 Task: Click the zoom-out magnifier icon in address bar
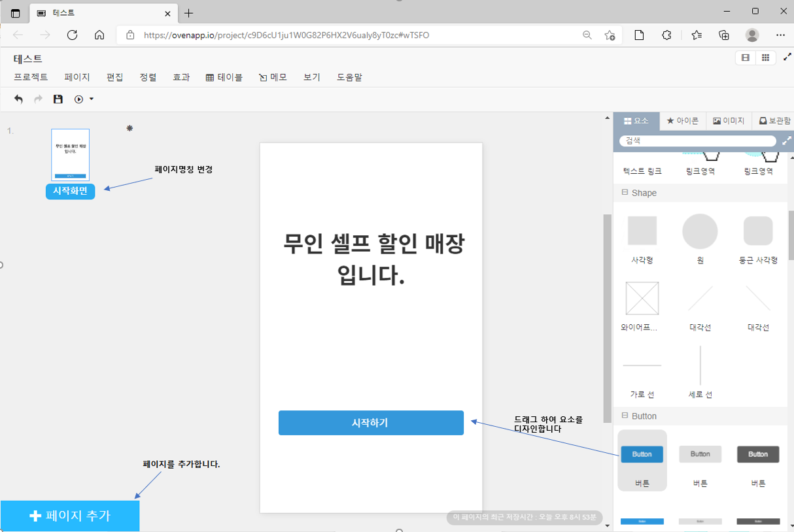tap(587, 35)
